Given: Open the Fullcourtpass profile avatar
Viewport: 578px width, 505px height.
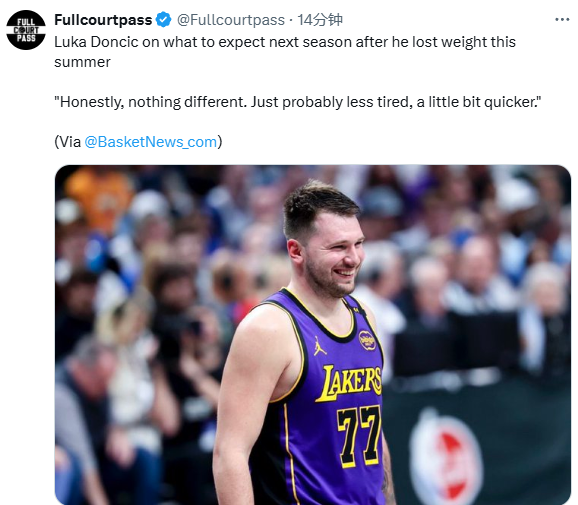Looking at the screenshot, I should [26, 30].
